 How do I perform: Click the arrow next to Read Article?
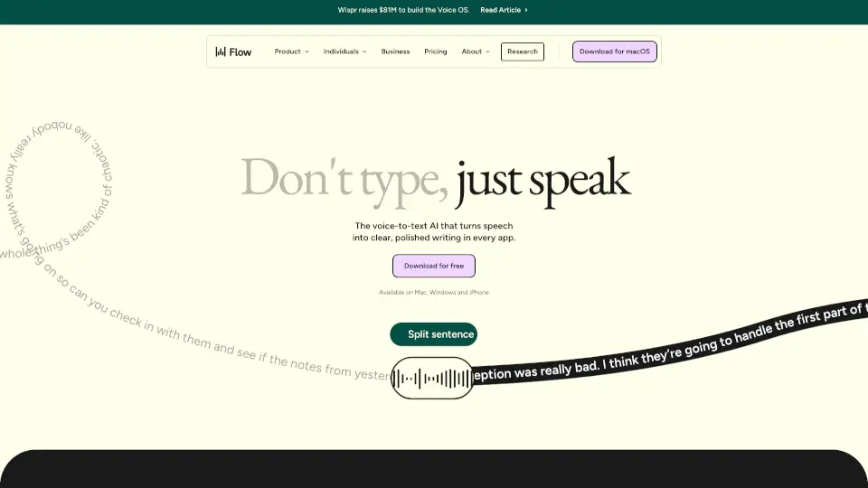coord(526,10)
